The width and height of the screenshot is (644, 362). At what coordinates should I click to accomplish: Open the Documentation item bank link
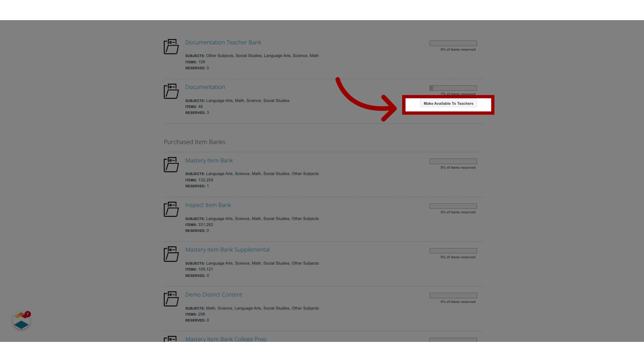click(205, 86)
